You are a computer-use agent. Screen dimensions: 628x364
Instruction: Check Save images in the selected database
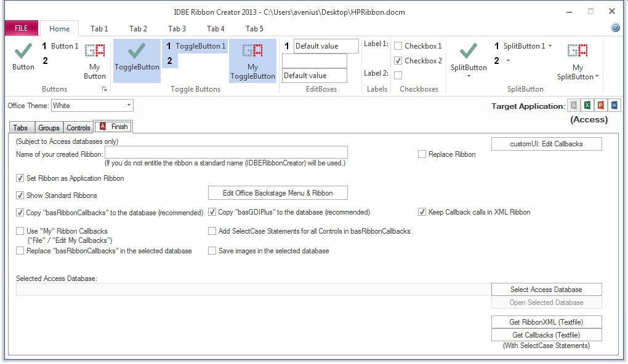(212, 251)
